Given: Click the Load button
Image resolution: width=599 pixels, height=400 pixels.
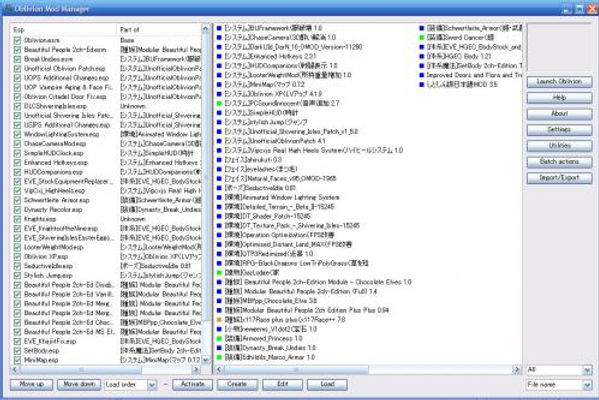Looking at the screenshot, I should tap(327, 384).
